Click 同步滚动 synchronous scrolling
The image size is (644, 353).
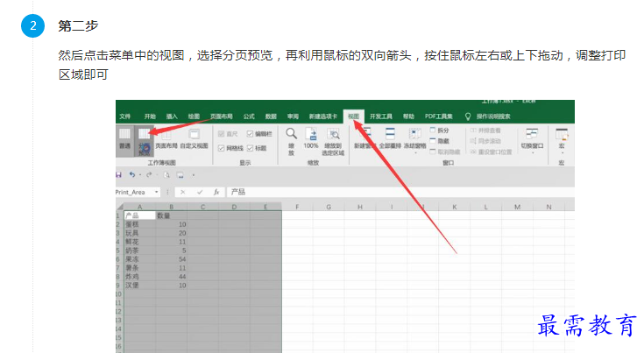point(485,141)
